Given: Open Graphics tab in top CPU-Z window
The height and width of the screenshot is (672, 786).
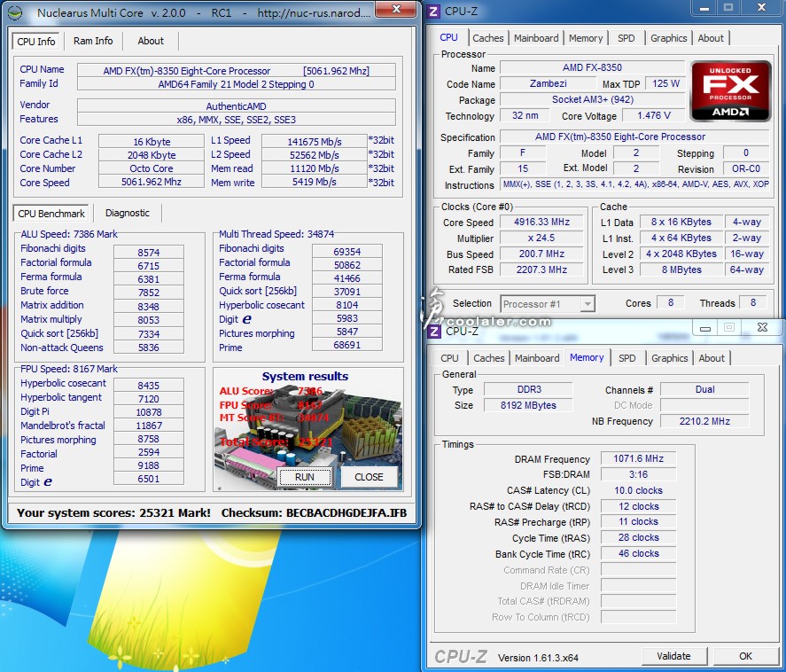Looking at the screenshot, I should coord(669,38).
